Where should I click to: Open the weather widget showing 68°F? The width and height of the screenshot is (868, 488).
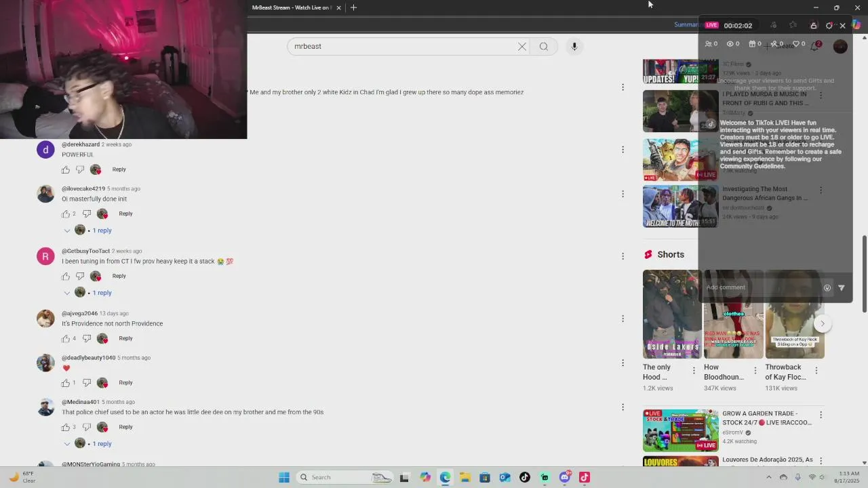coord(22,477)
